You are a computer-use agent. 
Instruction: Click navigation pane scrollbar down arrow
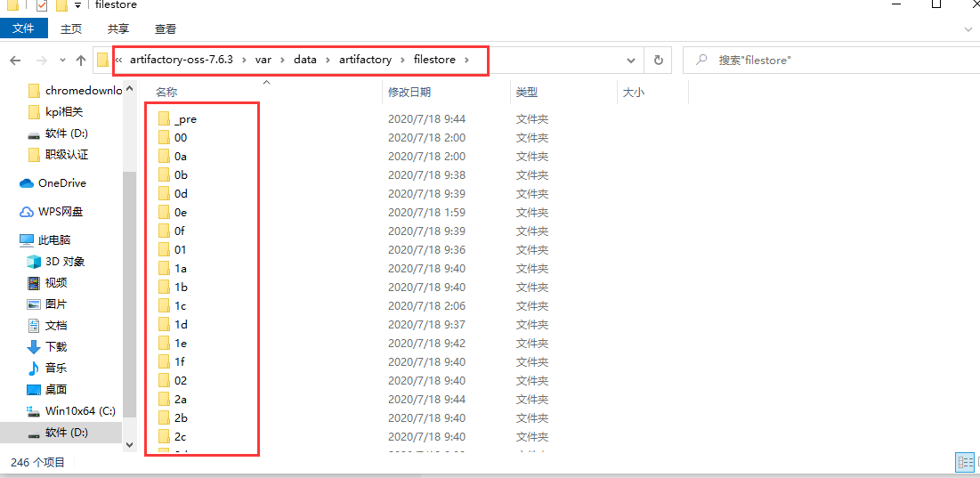pos(130,444)
